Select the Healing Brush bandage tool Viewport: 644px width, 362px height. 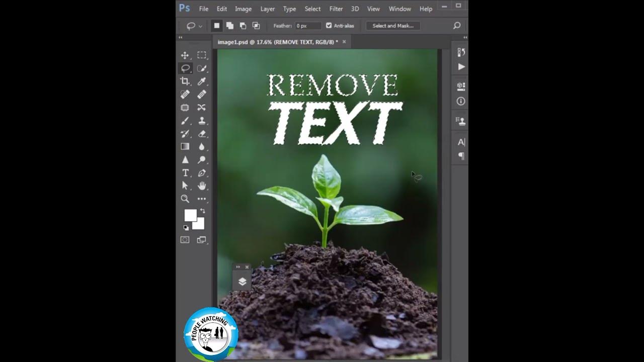[x=202, y=94]
